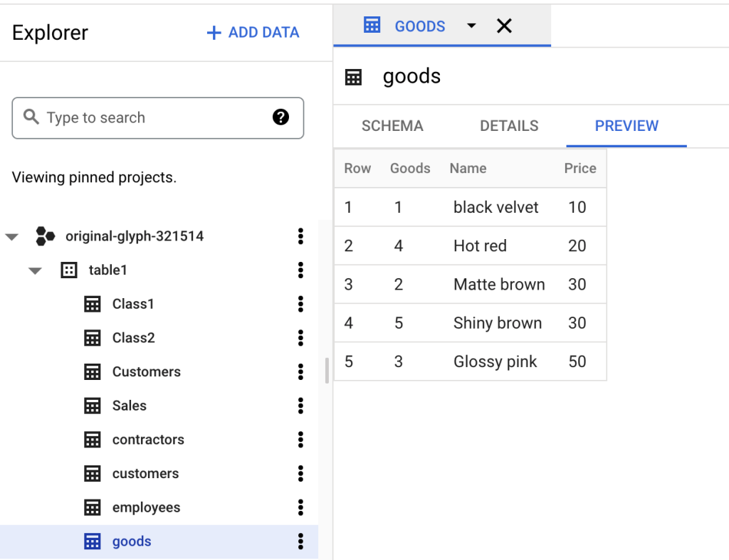Image resolution: width=729 pixels, height=560 pixels.
Task: Collapse the original-glyph-321514 project tree
Action: (11, 236)
